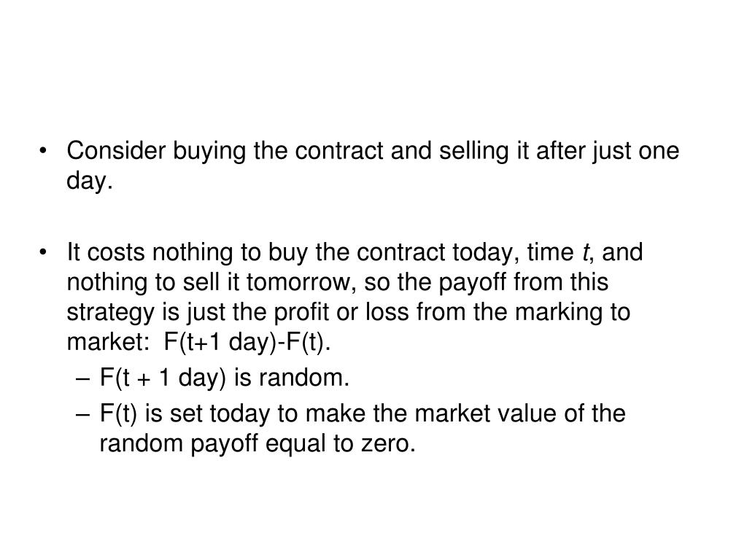Click the word 'strategy' in second bullet
Viewport: 747px width, 560px height.
point(111,313)
